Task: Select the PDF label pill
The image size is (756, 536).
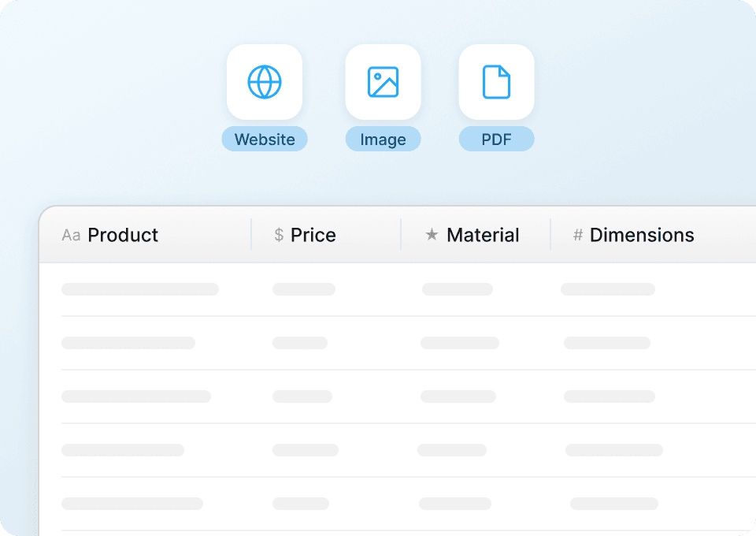Action: [496, 140]
